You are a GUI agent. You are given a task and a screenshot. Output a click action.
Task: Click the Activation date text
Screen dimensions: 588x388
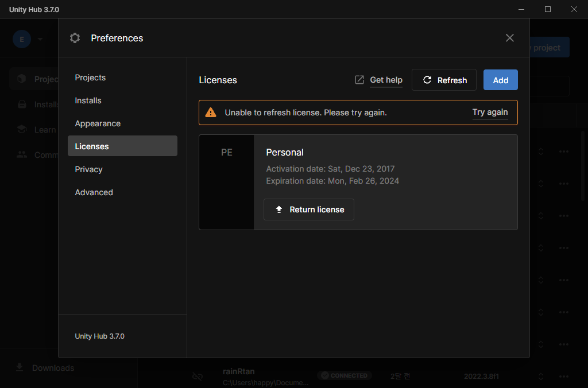tap(330, 169)
